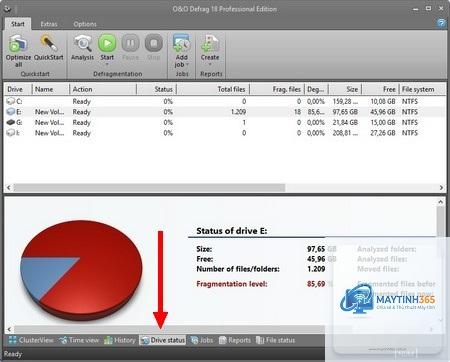Image resolution: width=450 pixels, height=362 pixels.
Task: Sort by the Action column header
Action: [103, 89]
